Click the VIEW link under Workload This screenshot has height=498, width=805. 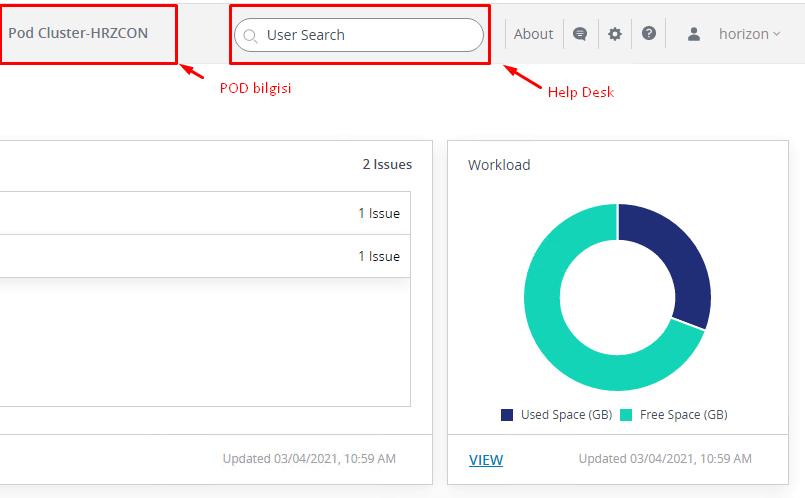486,460
